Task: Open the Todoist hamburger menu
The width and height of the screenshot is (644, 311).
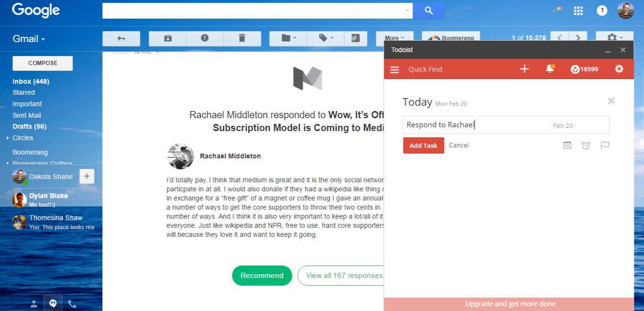Action: tap(394, 70)
